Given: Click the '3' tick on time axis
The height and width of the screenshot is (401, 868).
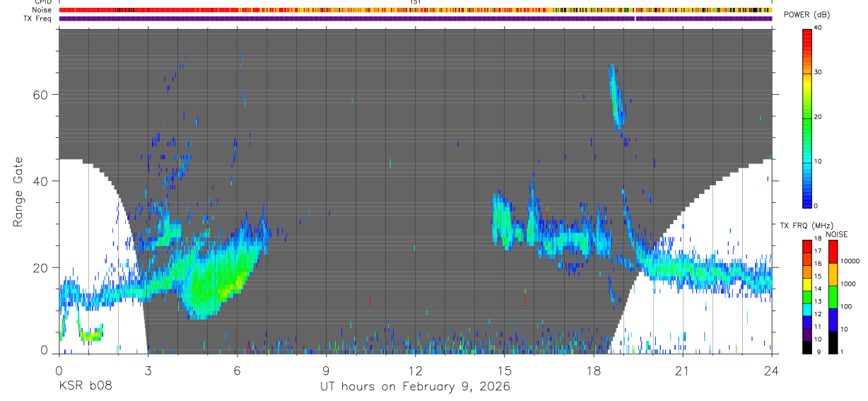Looking at the screenshot, I should point(148,369).
